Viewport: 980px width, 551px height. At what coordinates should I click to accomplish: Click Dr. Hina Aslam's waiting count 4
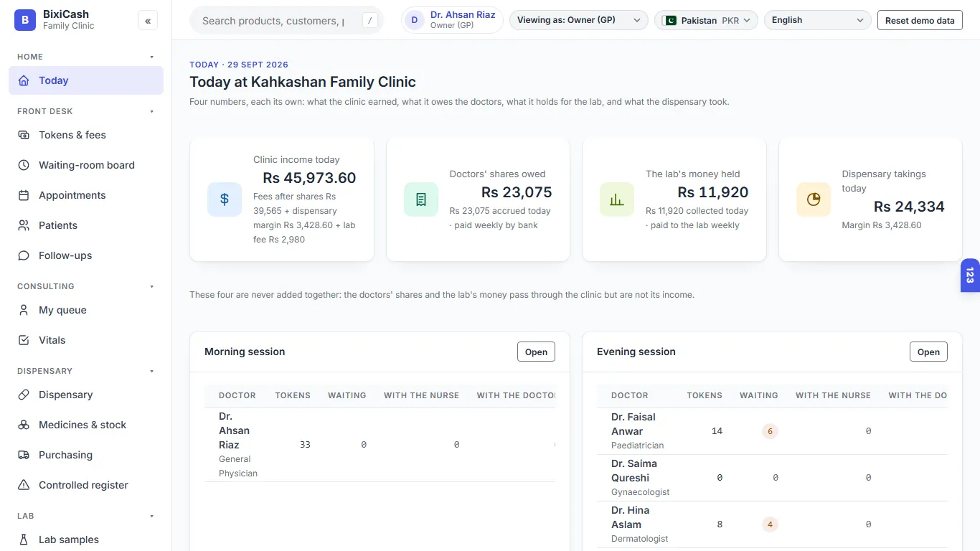(x=771, y=524)
